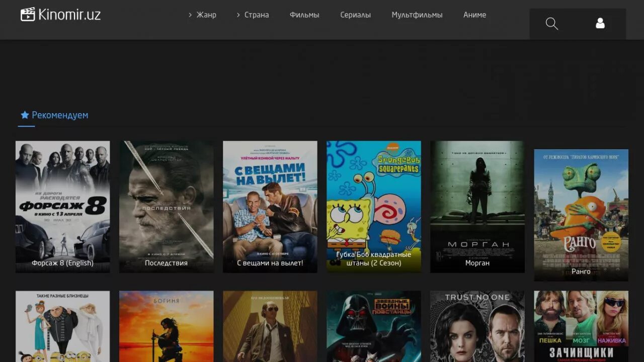The width and height of the screenshot is (644, 362).
Task: Open the user account icon
Action: point(600,23)
